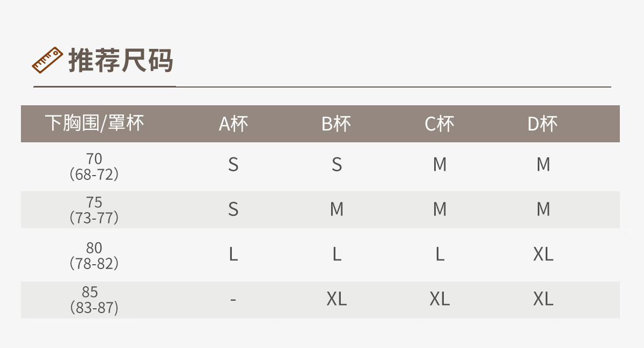Pick size M for 75 B杯
The height and width of the screenshot is (348, 644).
pyautogui.click(x=336, y=209)
